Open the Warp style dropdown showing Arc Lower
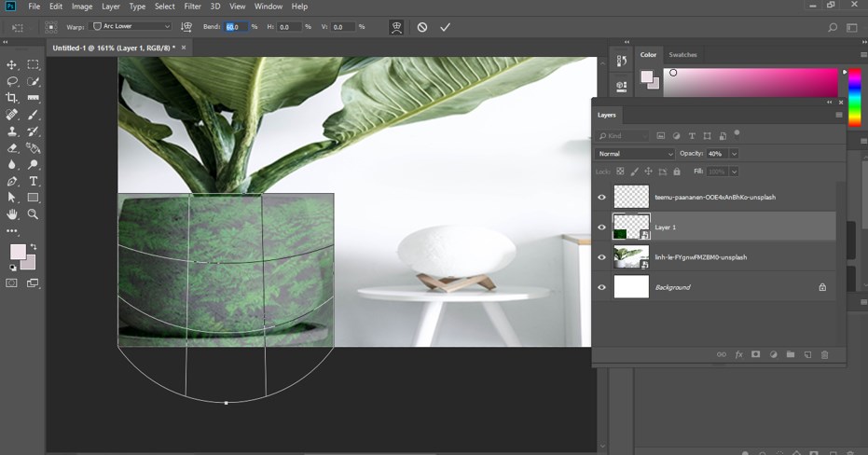 tap(131, 27)
